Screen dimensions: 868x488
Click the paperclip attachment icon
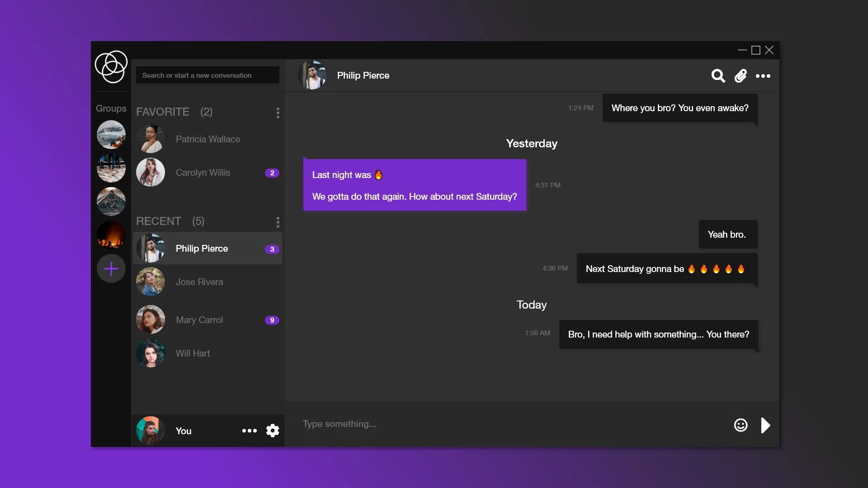741,75
